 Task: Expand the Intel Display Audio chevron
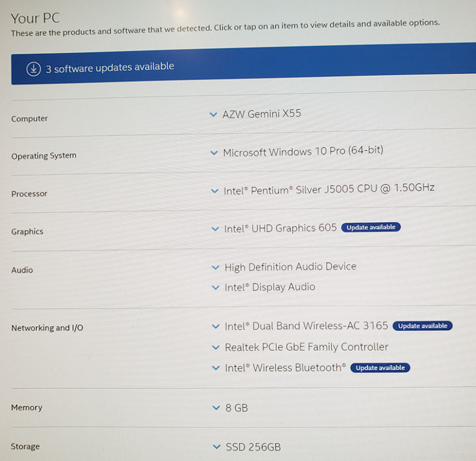(215, 288)
